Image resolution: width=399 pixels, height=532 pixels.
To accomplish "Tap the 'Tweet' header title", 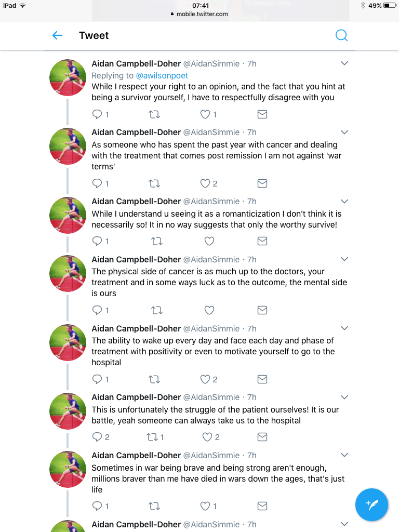I will click(x=94, y=35).
